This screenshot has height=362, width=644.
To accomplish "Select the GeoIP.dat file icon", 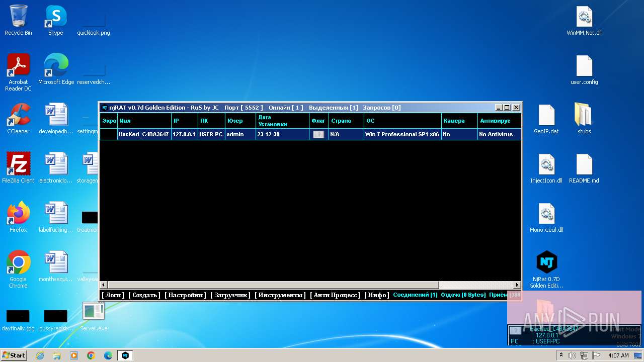I will [546, 119].
